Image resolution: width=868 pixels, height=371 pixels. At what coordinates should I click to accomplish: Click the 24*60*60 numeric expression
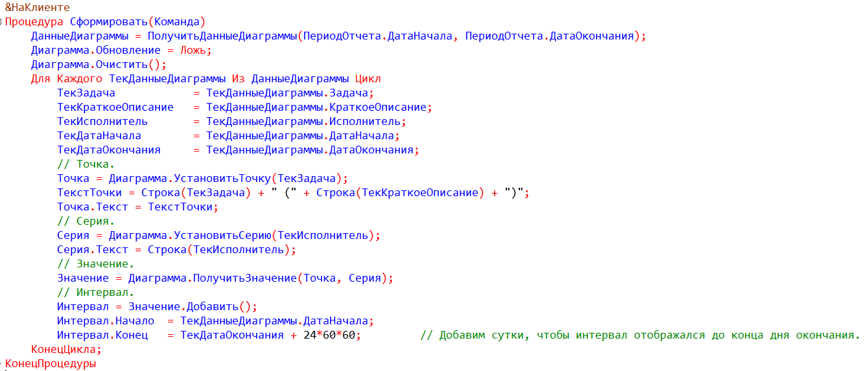click(331, 335)
